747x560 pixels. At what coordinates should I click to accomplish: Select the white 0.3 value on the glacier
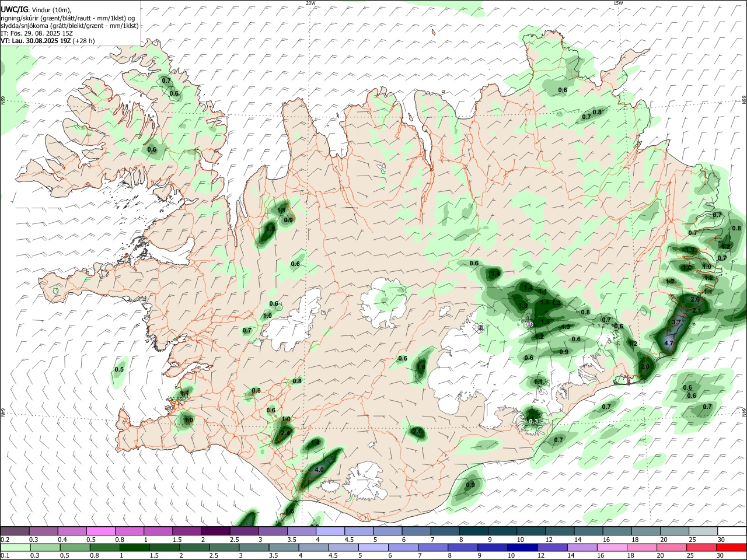pos(533,421)
